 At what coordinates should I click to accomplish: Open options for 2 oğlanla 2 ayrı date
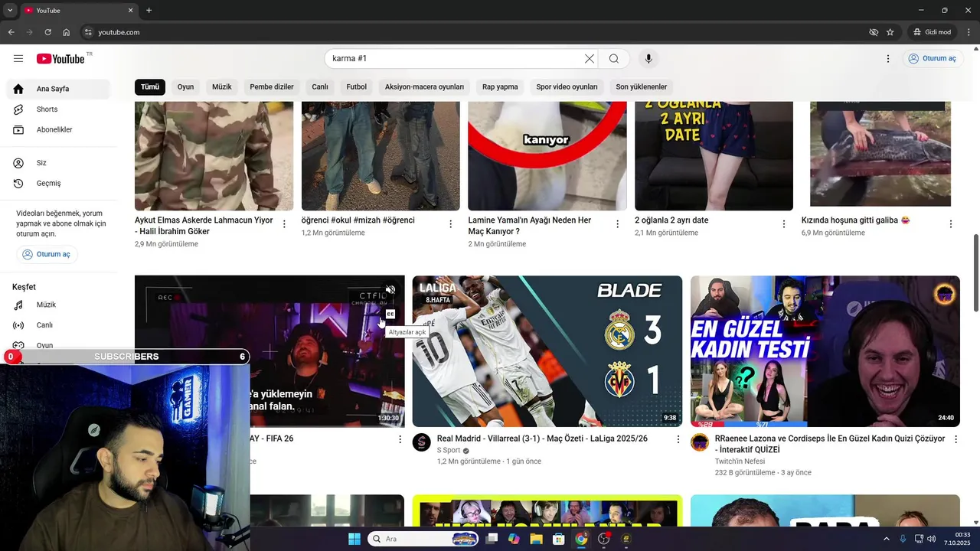click(x=784, y=224)
